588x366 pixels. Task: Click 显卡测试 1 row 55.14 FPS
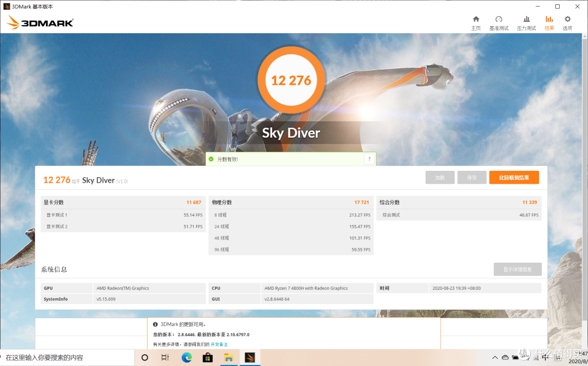123,215
